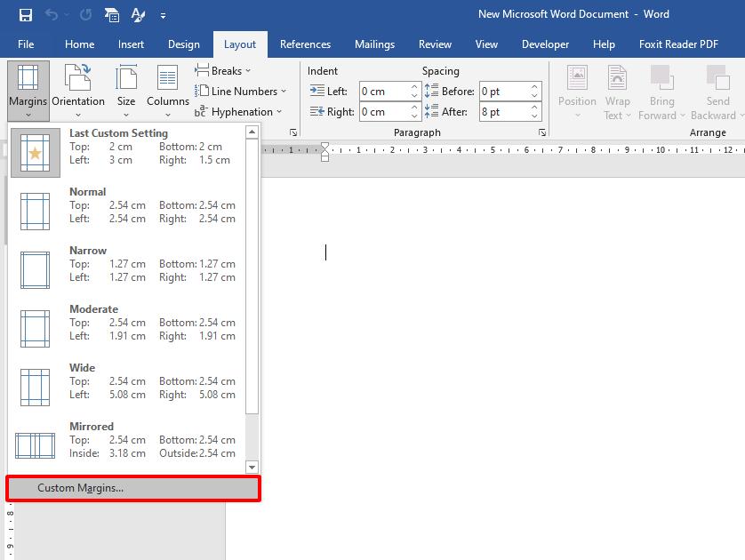Open the File menu

[x=26, y=44]
